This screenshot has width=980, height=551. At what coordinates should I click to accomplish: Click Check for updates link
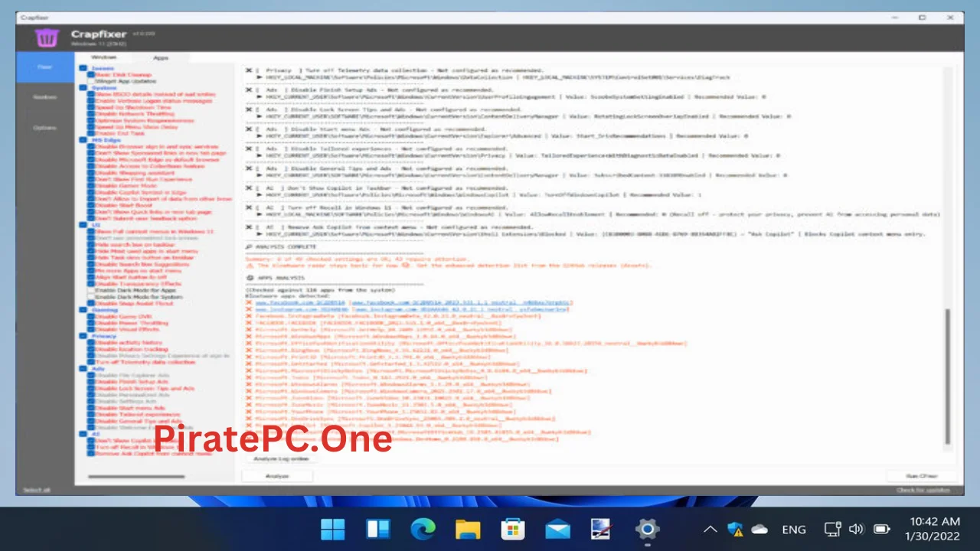coord(923,490)
